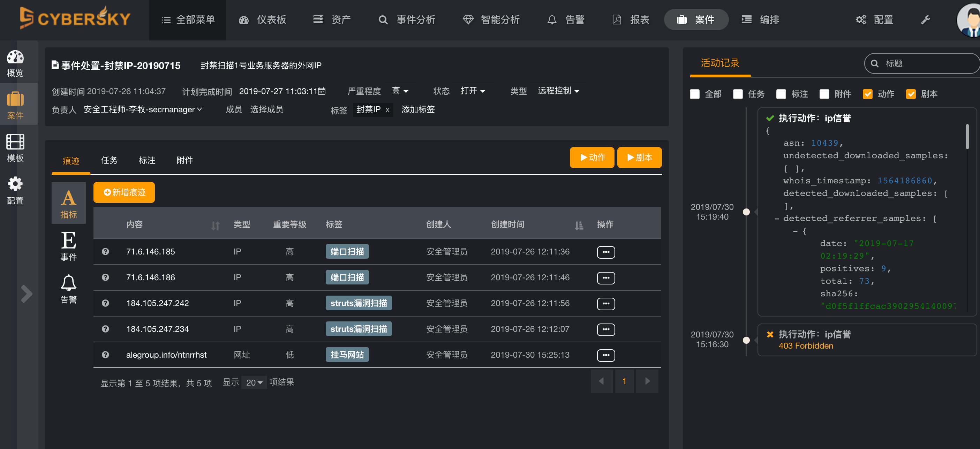Open more actions for 71.6.146.185 row
The width and height of the screenshot is (980, 449).
tap(606, 252)
